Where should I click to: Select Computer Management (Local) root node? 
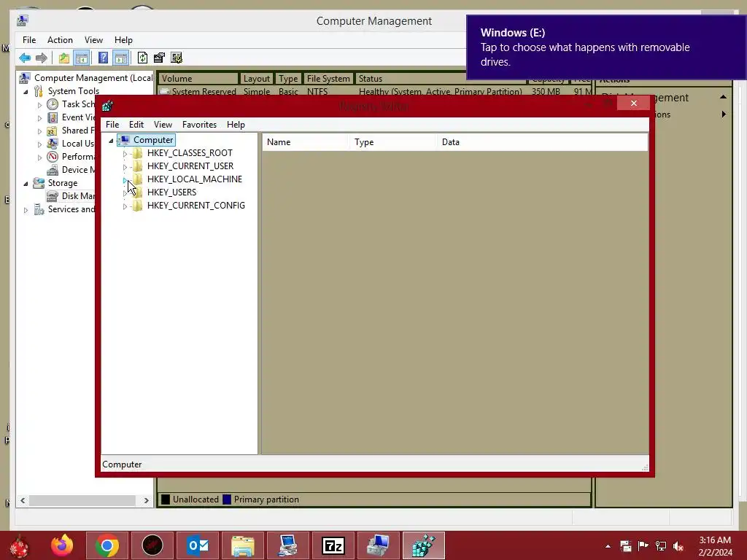coord(93,77)
